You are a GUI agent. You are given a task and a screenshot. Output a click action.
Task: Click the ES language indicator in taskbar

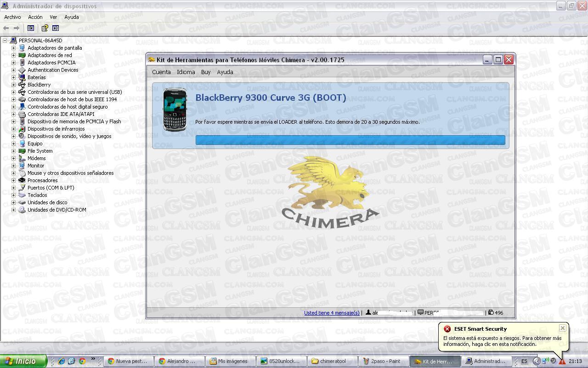tap(524, 361)
